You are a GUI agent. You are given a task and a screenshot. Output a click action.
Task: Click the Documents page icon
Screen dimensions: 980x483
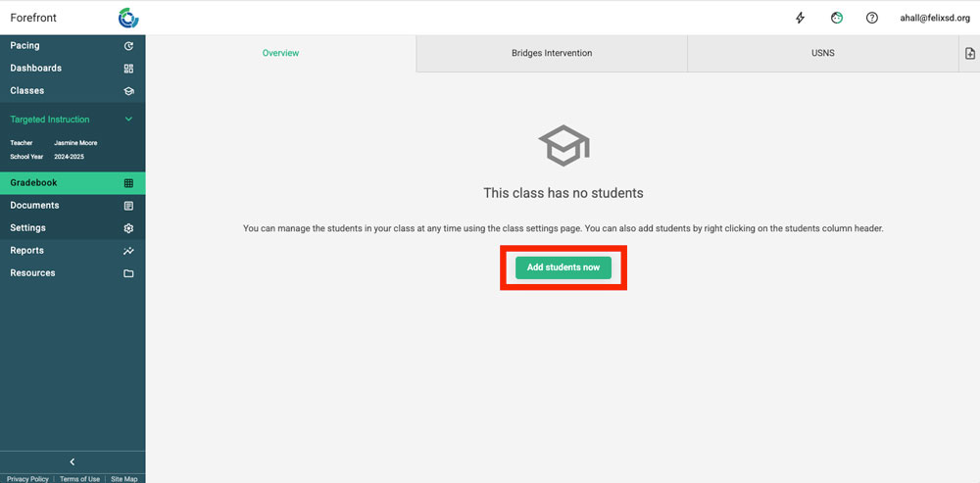(x=128, y=206)
